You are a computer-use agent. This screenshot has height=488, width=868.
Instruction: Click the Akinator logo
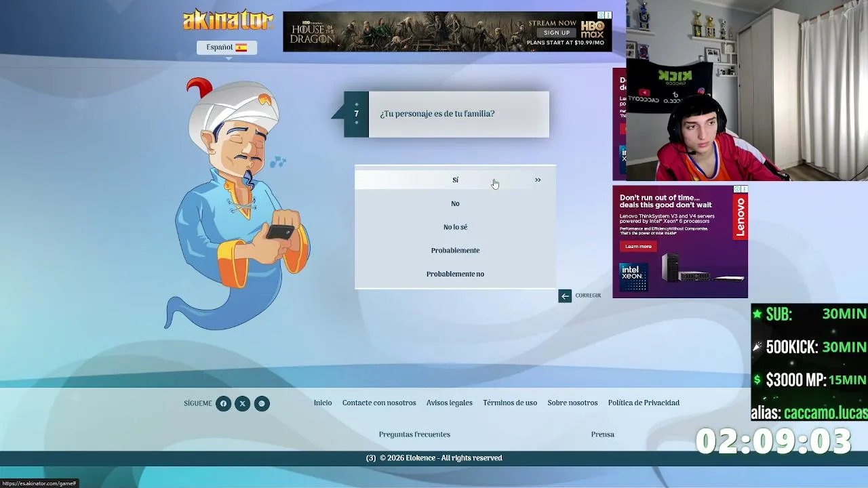point(228,20)
